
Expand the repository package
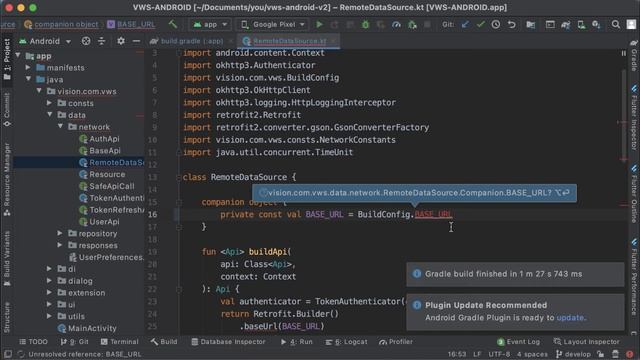coord(60,233)
